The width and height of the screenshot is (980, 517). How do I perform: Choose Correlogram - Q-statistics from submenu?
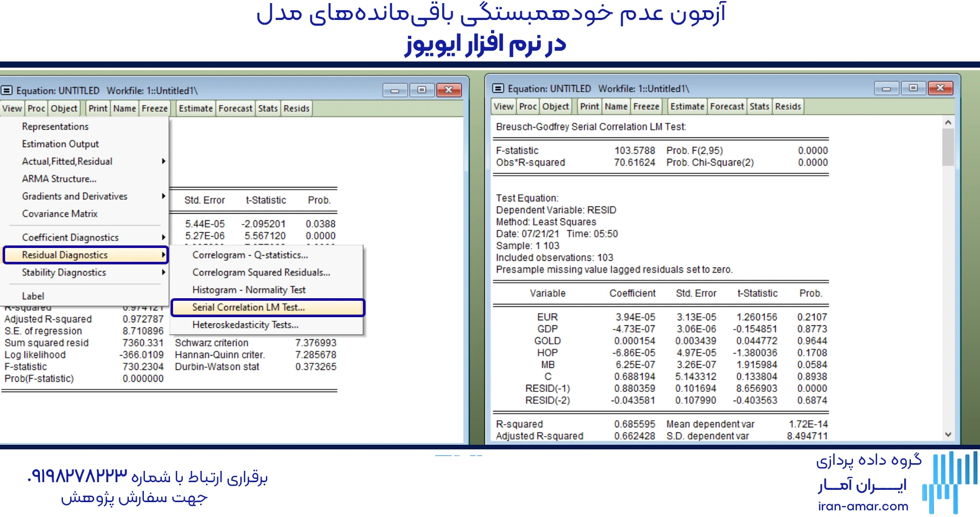point(249,255)
